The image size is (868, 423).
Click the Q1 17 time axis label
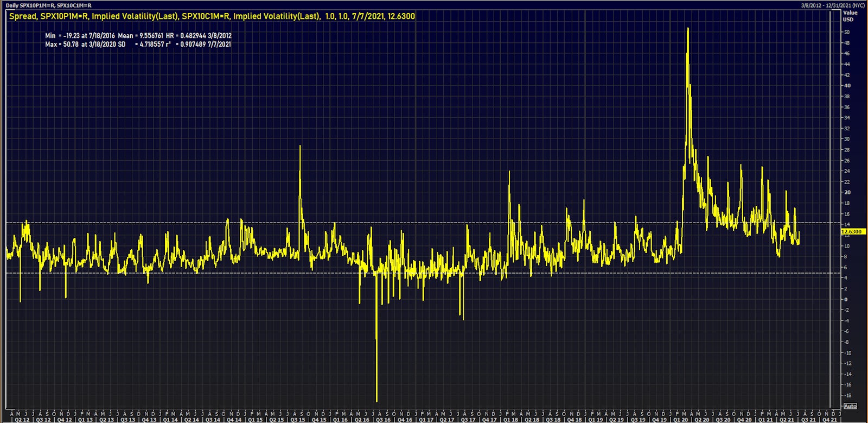click(x=426, y=420)
